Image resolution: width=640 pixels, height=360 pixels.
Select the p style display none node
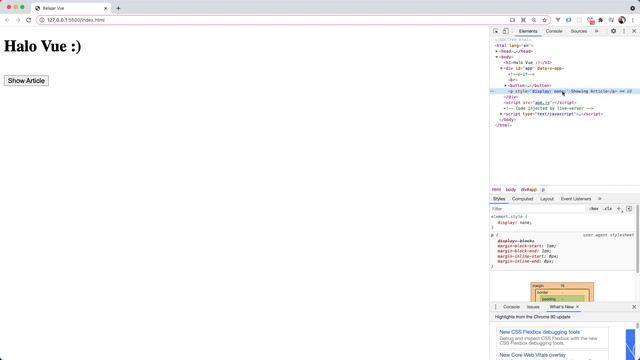[x=565, y=91]
